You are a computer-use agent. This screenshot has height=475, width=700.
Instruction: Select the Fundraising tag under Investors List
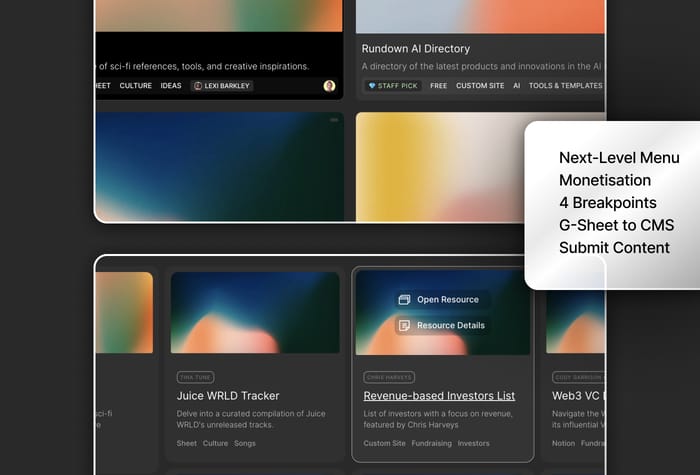pyautogui.click(x=432, y=443)
